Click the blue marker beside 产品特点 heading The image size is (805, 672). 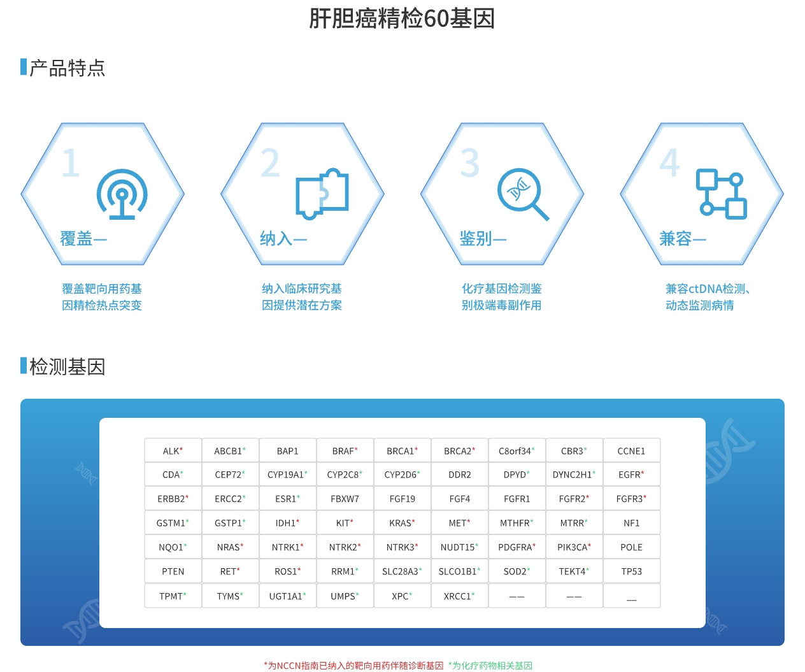tap(24, 68)
